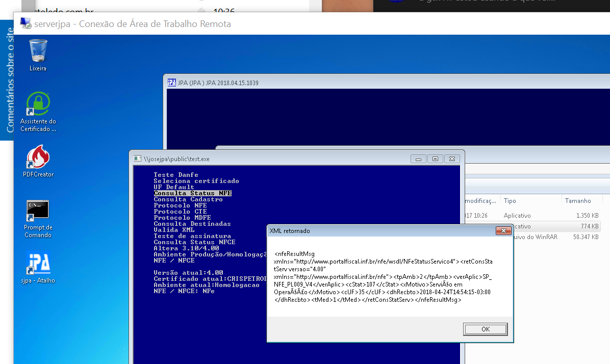Viewport: 610px width, 364px height.
Task: Maximize the test.exe console window
Action: pyautogui.click(x=435, y=159)
